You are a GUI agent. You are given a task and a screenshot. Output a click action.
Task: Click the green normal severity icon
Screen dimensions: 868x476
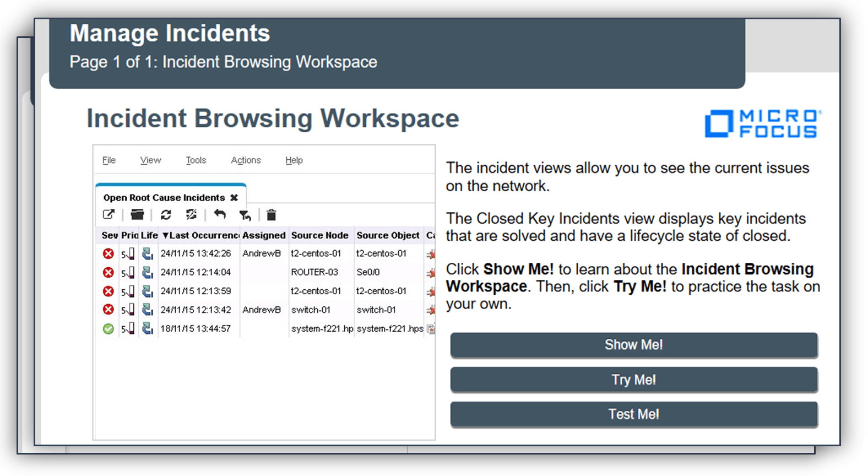[x=109, y=329]
